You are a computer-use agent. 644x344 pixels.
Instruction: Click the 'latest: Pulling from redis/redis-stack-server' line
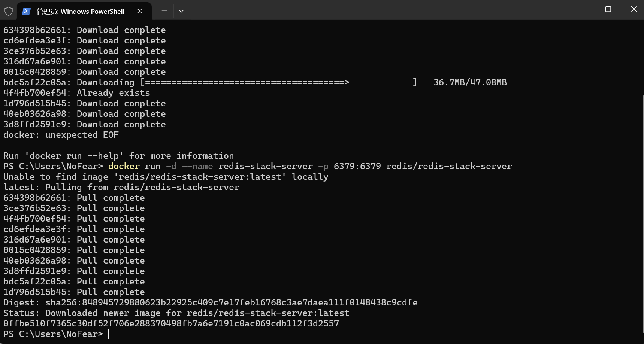tap(121, 187)
